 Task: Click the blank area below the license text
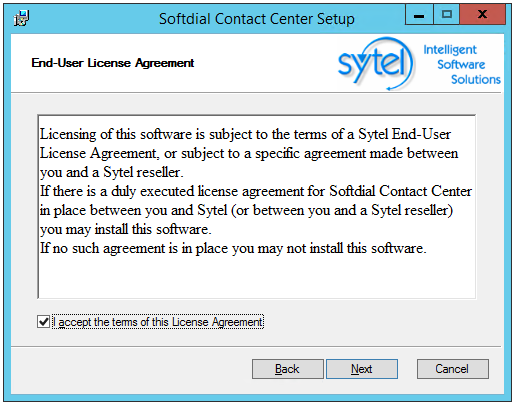(257, 278)
